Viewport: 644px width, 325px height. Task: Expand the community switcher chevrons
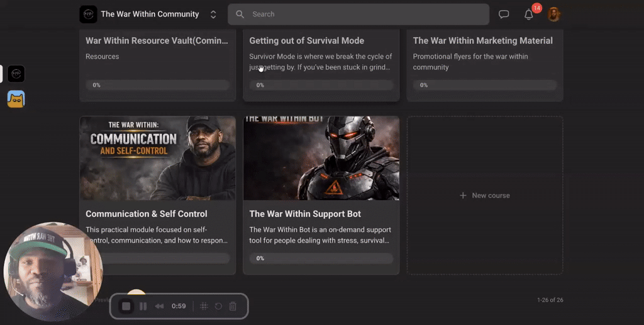[x=213, y=14]
